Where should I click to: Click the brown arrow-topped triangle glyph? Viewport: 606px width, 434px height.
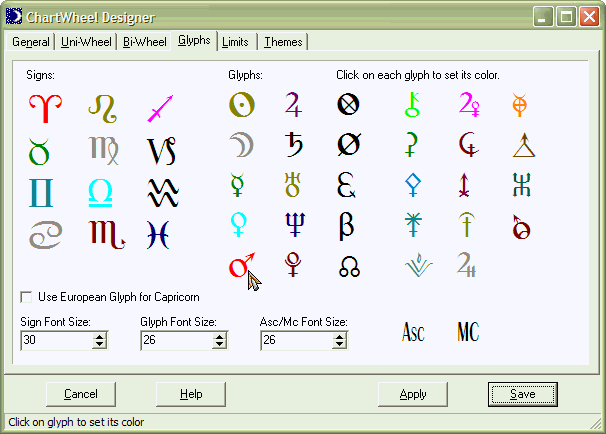coord(524,145)
